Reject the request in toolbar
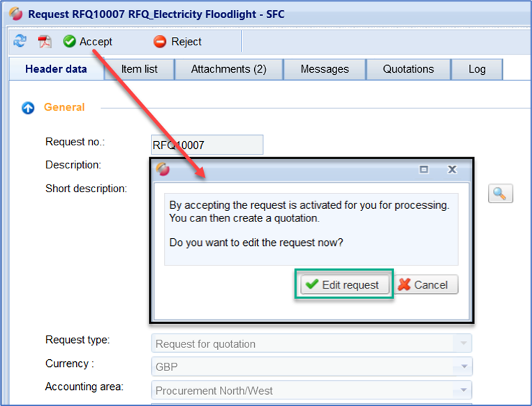 coord(177,42)
